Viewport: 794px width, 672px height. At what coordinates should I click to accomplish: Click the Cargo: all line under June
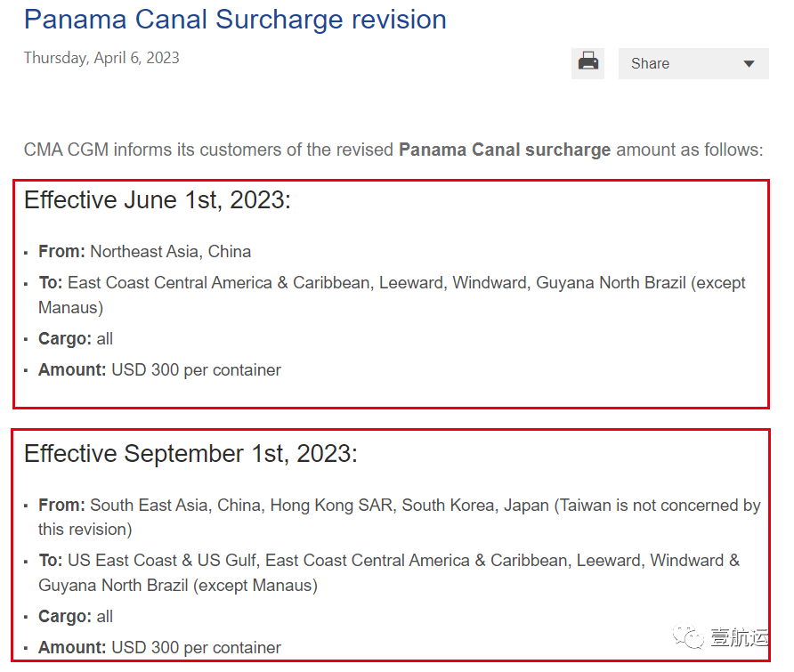(76, 339)
